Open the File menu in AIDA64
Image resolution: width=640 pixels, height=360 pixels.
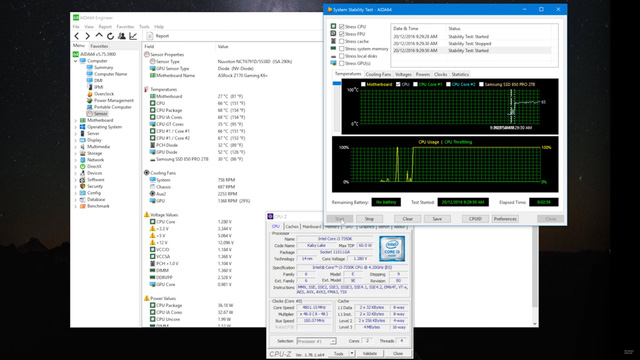pyautogui.click(x=76, y=27)
